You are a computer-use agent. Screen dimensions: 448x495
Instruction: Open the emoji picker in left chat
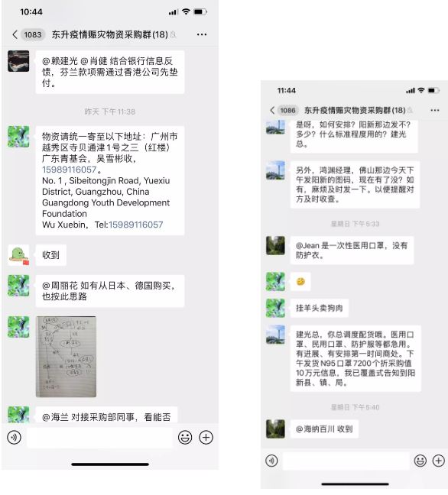185,438
